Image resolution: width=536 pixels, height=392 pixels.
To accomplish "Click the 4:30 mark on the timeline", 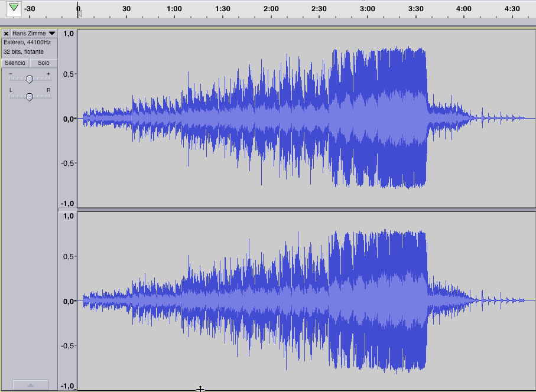I will click(512, 9).
